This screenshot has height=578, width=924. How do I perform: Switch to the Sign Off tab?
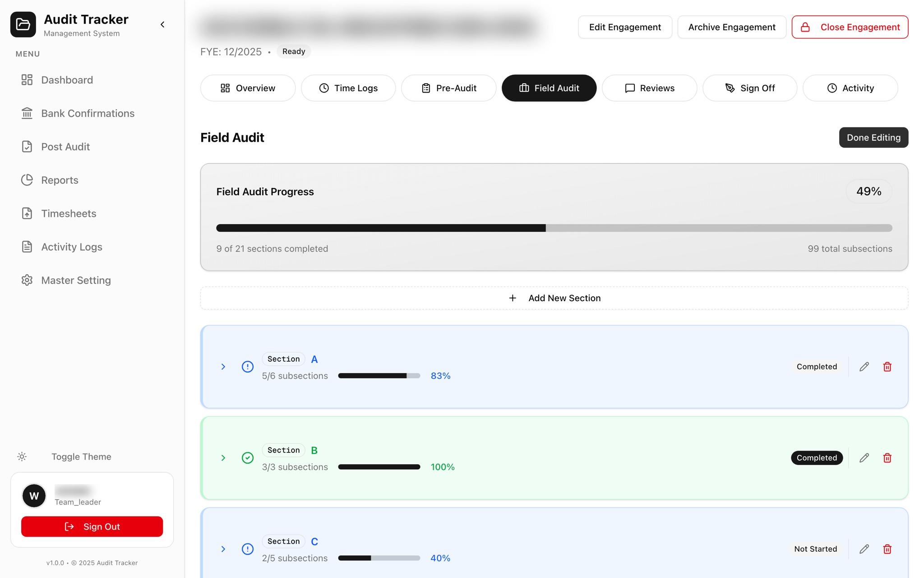tap(750, 88)
